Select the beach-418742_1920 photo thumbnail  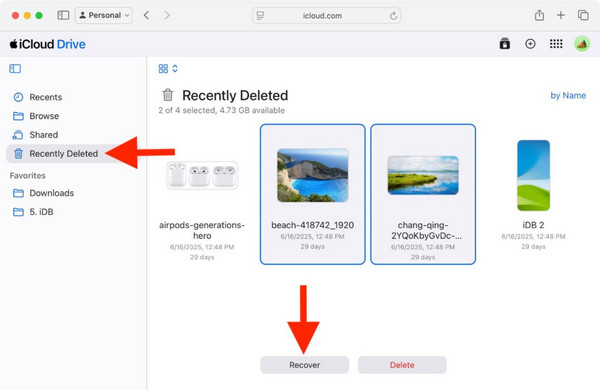point(313,175)
